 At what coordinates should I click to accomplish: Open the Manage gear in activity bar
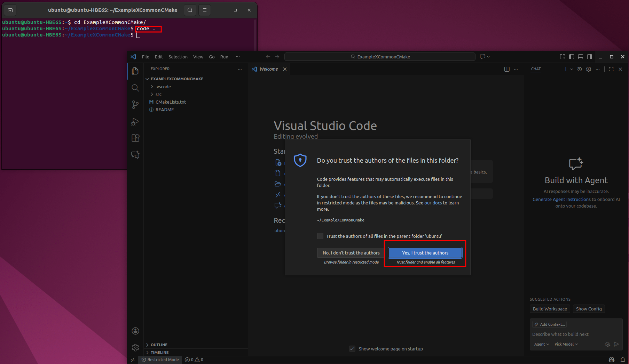pos(135,348)
